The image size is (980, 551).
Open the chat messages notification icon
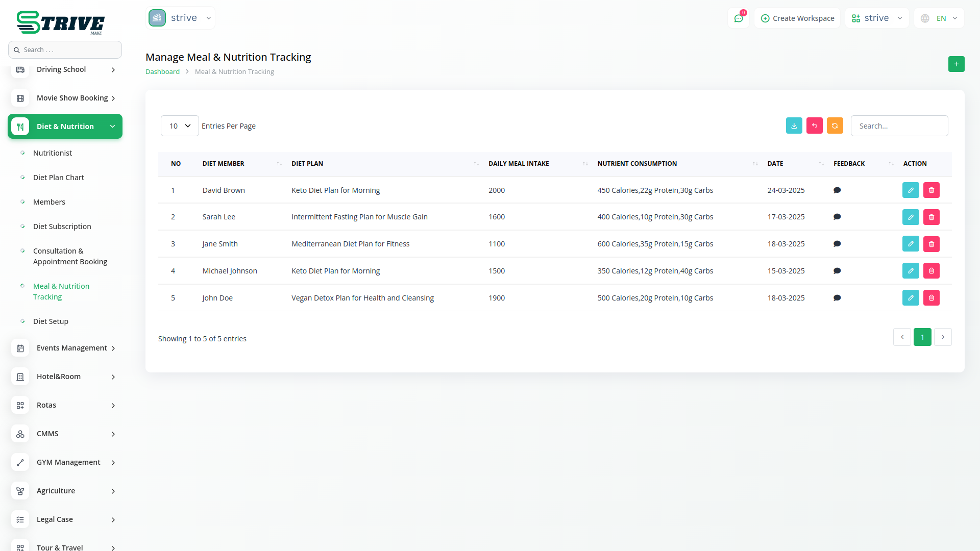(738, 18)
